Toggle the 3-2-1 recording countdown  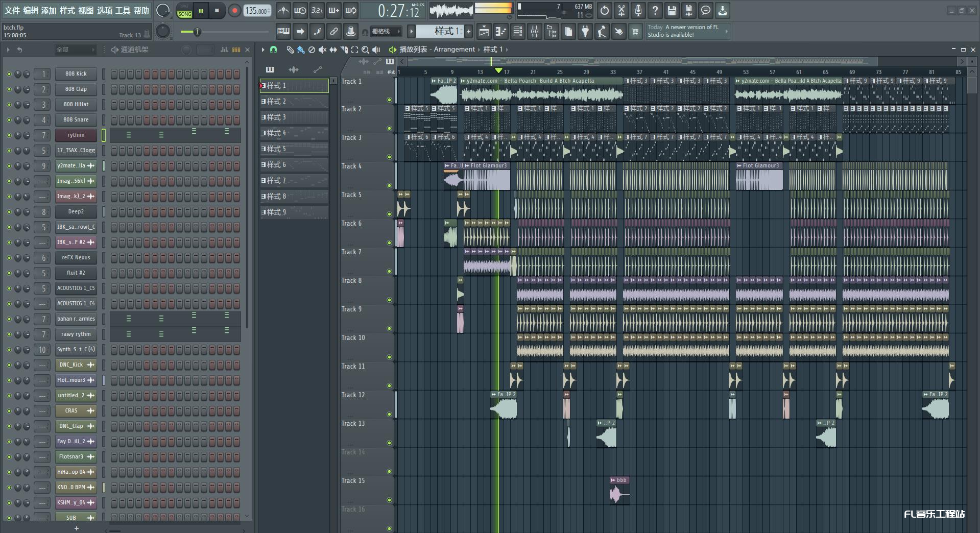[317, 10]
